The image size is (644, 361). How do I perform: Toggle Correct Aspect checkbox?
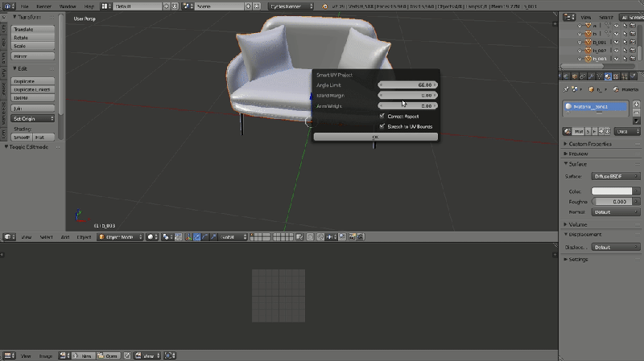(x=382, y=116)
